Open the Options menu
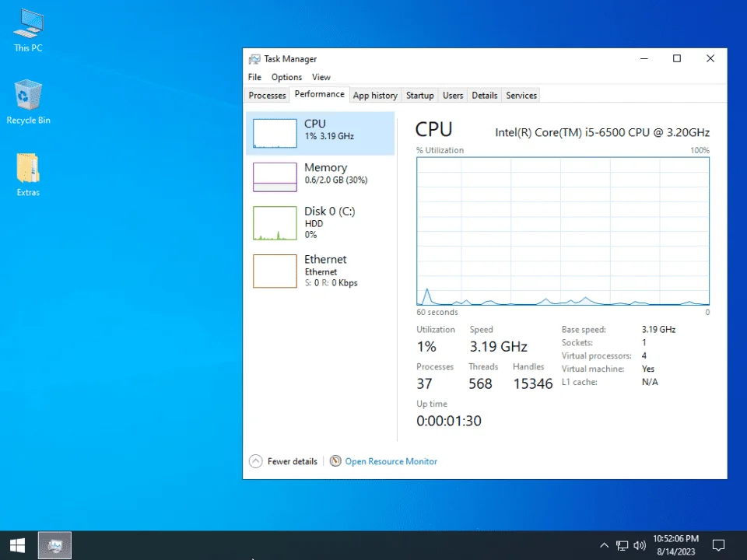Viewport: 747px width, 560px height. (286, 77)
